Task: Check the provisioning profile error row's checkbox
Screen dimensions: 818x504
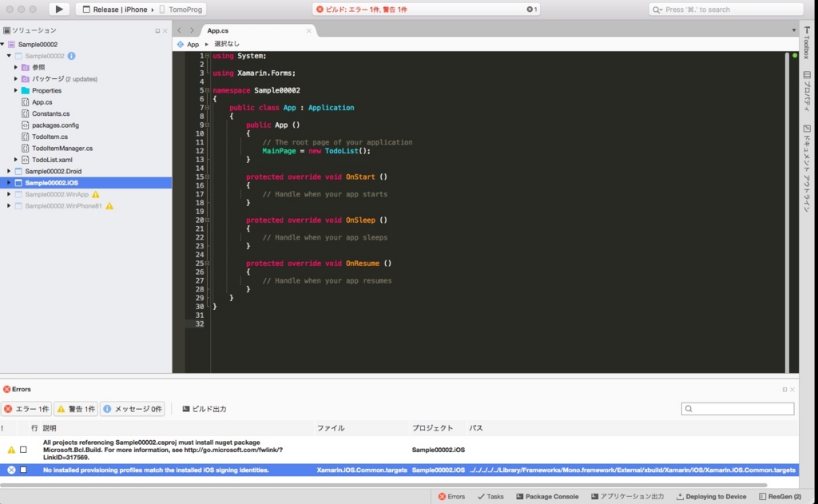Action: [23, 470]
